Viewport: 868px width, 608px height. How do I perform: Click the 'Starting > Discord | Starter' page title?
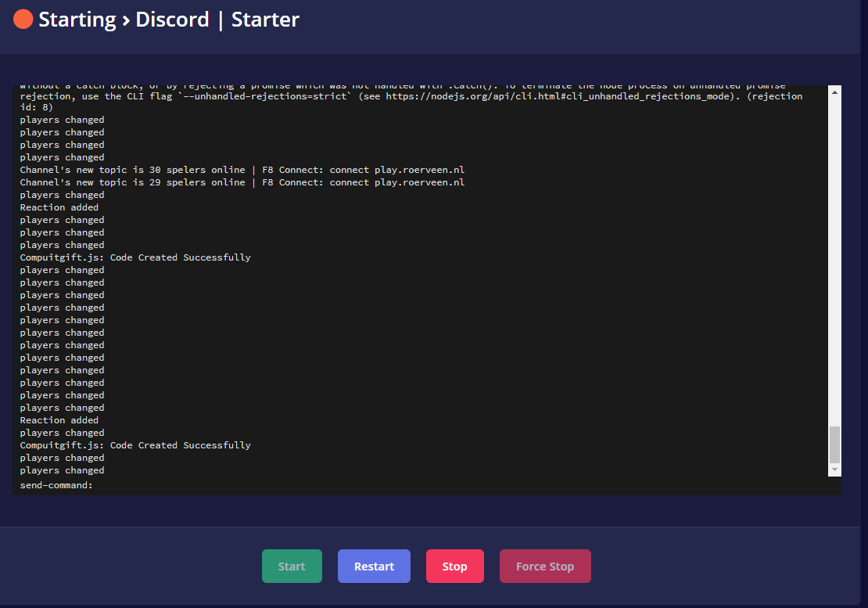point(168,20)
